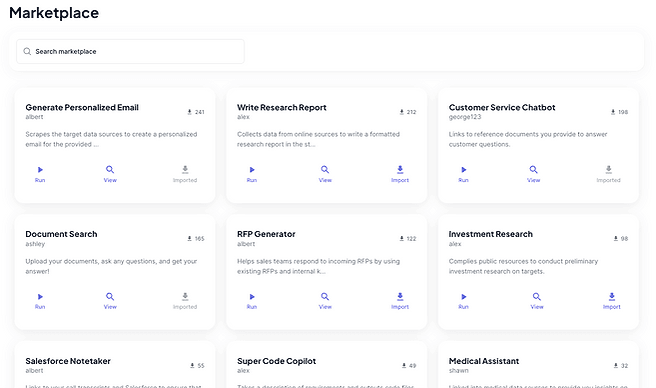View the RFP Generator details
This screenshot has height=388, width=656.
(325, 301)
